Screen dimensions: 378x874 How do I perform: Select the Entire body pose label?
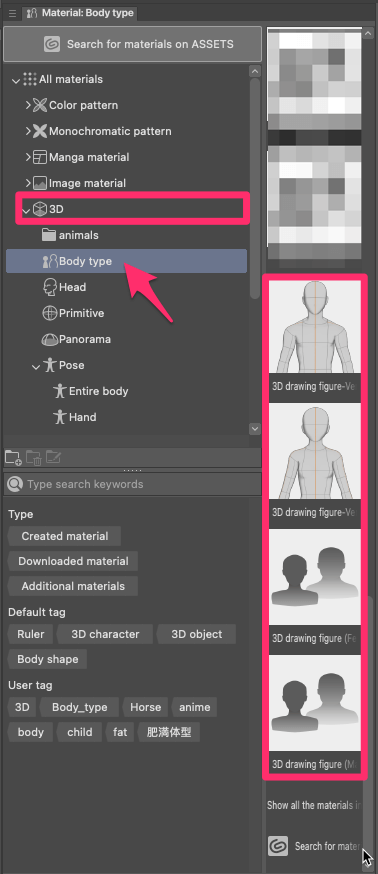pyautogui.click(x=99, y=391)
